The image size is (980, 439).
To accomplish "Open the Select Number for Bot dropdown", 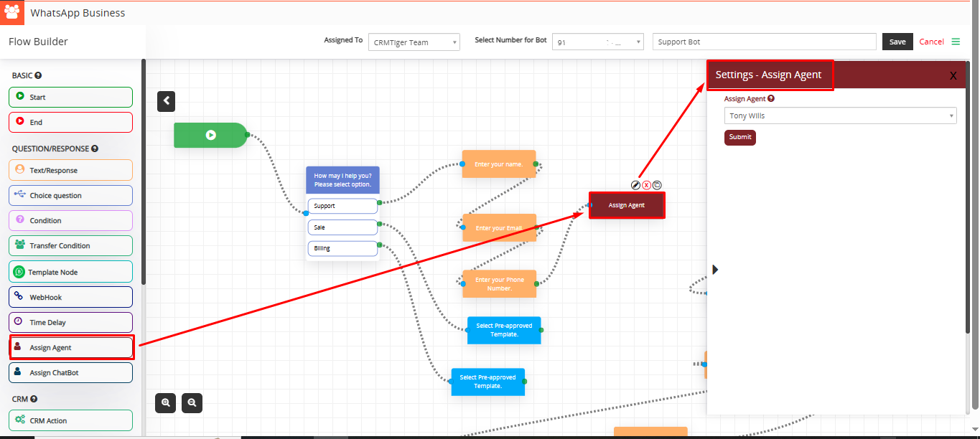I will (x=597, y=42).
